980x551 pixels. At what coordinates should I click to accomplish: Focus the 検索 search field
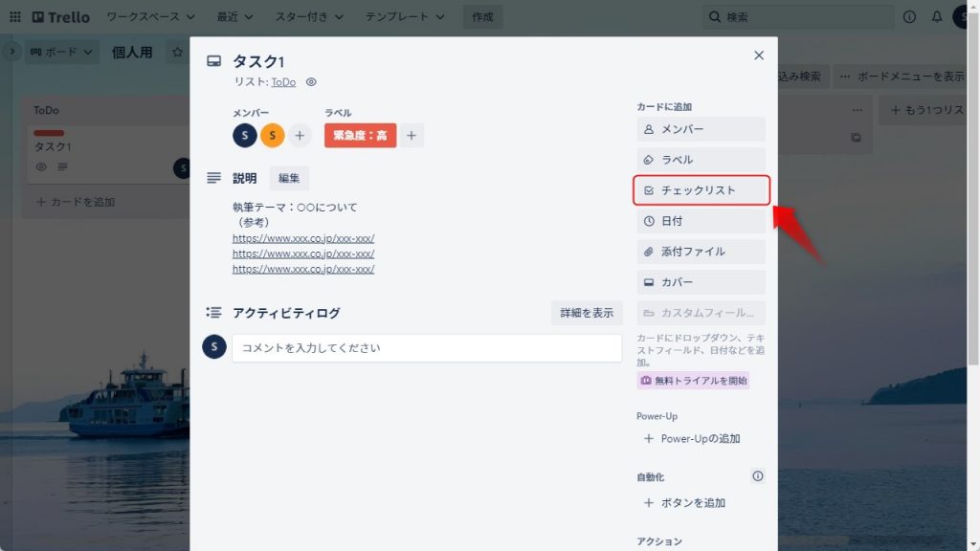(797, 17)
